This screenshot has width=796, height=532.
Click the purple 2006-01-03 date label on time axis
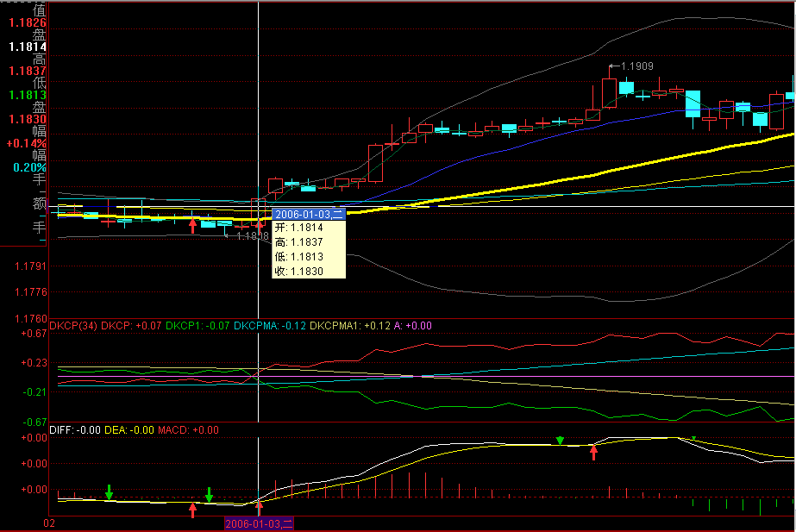(x=259, y=524)
